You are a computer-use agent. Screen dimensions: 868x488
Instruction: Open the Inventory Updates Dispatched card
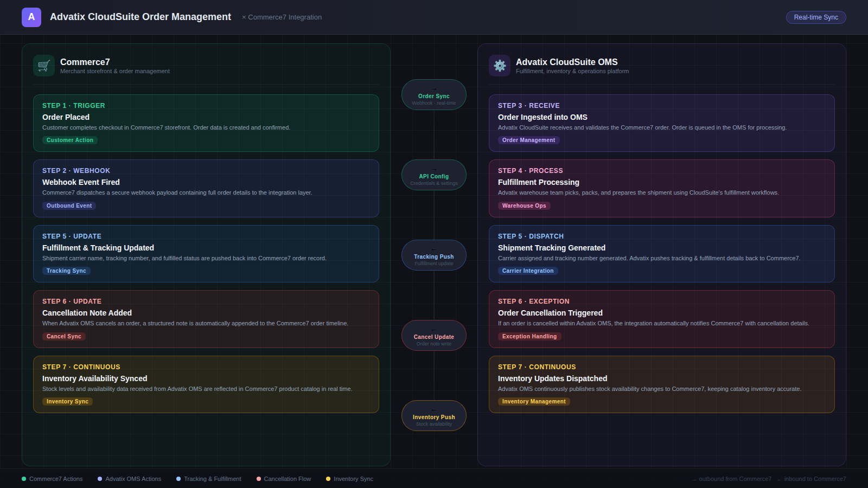662,384
